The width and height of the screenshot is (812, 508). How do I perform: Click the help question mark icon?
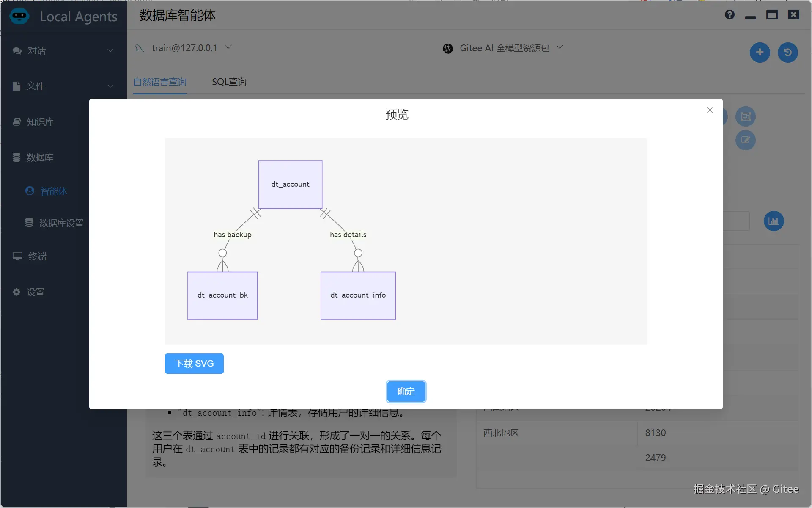730,15
